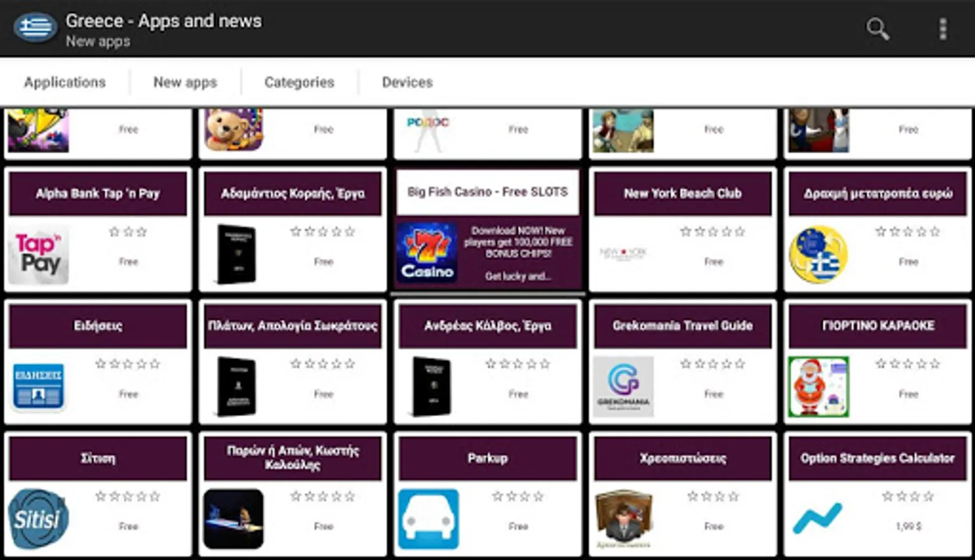Open the search magnifier icon
The width and height of the screenshot is (975, 560).
click(877, 29)
